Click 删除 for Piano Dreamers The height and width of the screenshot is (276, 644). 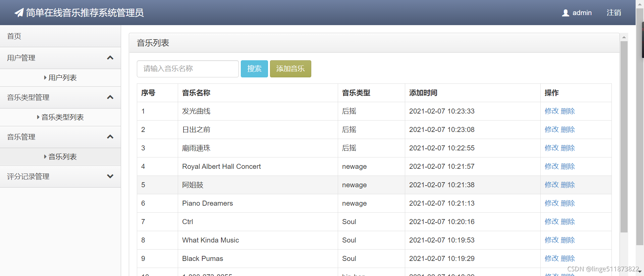568,203
